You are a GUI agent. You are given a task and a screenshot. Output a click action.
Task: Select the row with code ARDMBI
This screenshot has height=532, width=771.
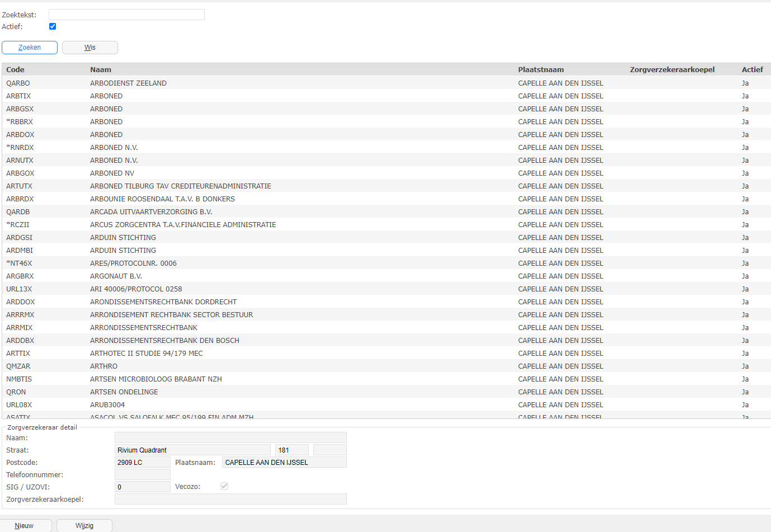(386, 250)
